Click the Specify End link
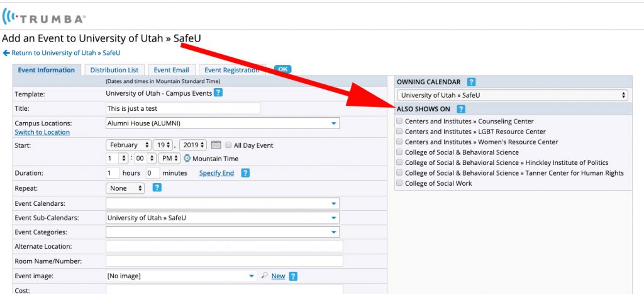This screenshot has height=294, width=644. coord(216,173)
